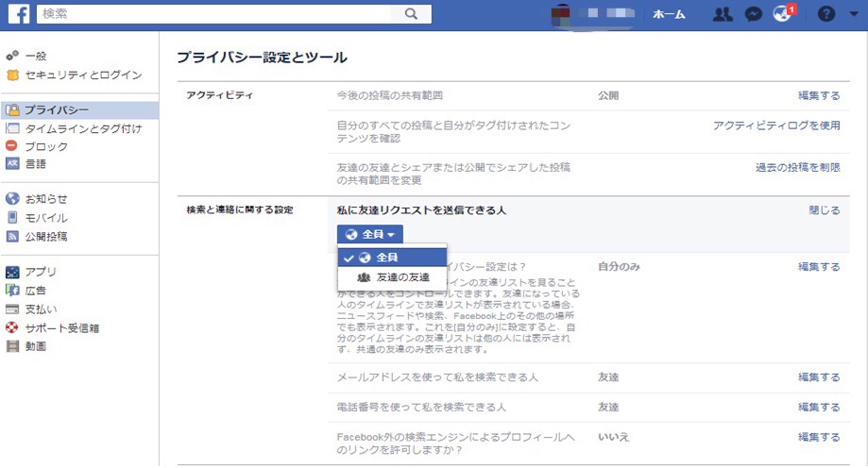The height and width of the screenshot is (468, 868).
Task: Click the 動画 film icon
Action: click(x=12, y=346)
